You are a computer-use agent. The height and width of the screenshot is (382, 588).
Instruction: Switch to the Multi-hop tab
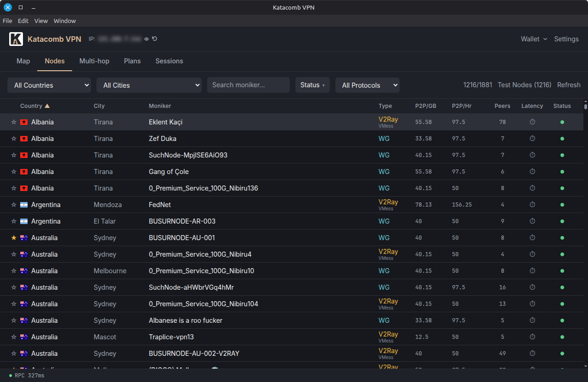(95, 61)
